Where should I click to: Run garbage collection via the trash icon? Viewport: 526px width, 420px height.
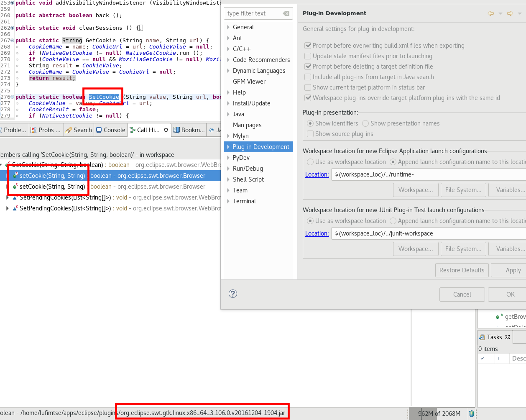pyautogui.click(x=472, y=413)
